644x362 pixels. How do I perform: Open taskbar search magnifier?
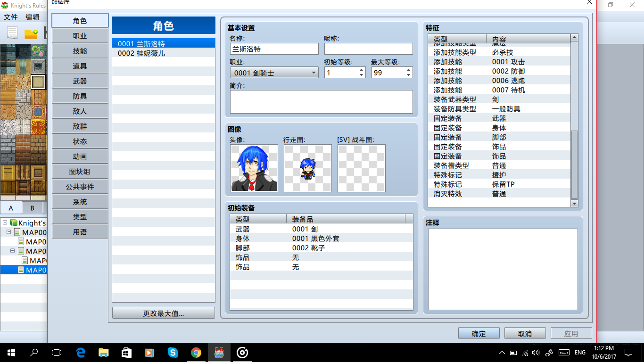click(x=34, y=352)
